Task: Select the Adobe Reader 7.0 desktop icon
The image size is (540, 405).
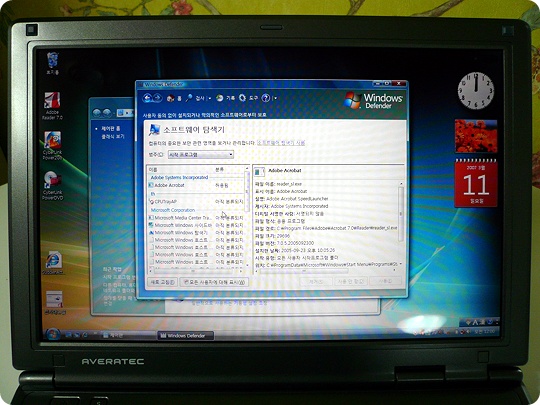Action: pos(52,105)
